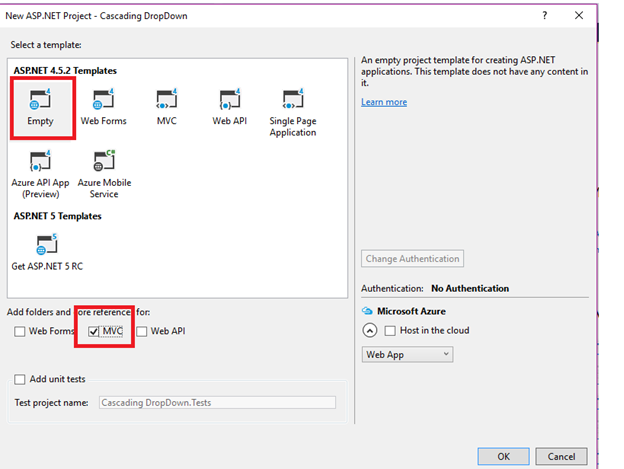Click the Get ASP.NET 5 RC icon
The height and width of the screenshot is (469, 624).
point(47,244)
